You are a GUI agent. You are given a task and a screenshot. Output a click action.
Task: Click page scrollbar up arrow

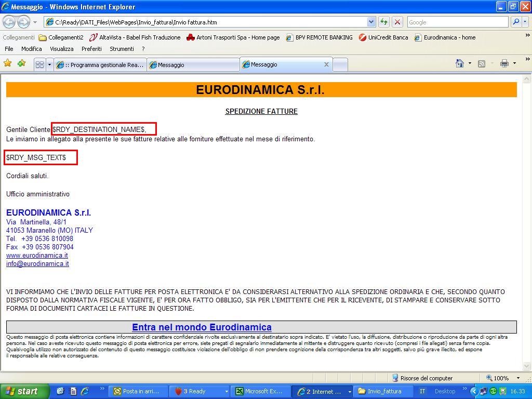click(x=527, y=79)
